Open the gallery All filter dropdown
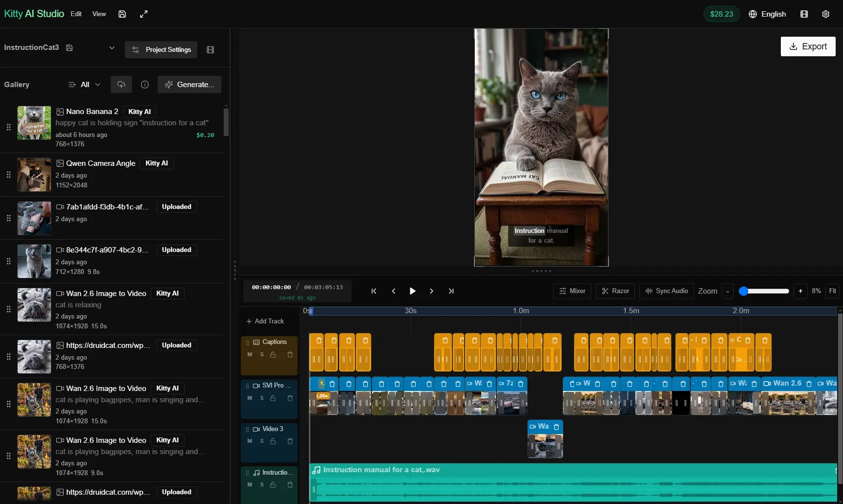 pos(84,84)
